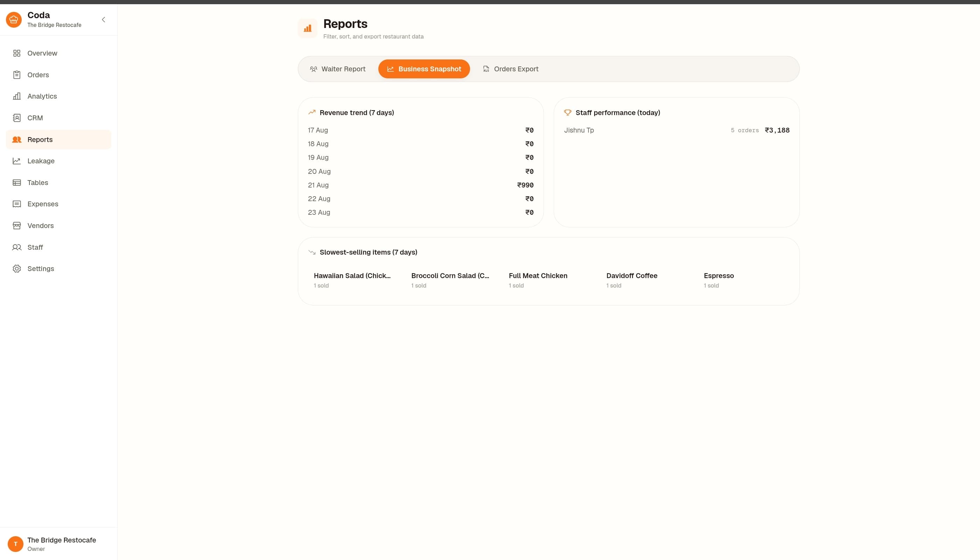This screenshot has width=980, height=560.
Task: Click the Orders clipboard icon
Action: 16,75
